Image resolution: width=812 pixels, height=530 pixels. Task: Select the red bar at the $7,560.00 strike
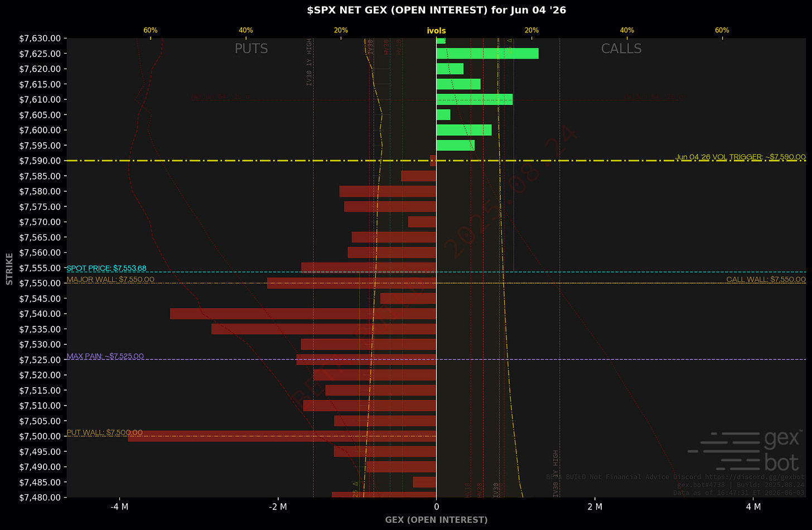pos(392,252)
